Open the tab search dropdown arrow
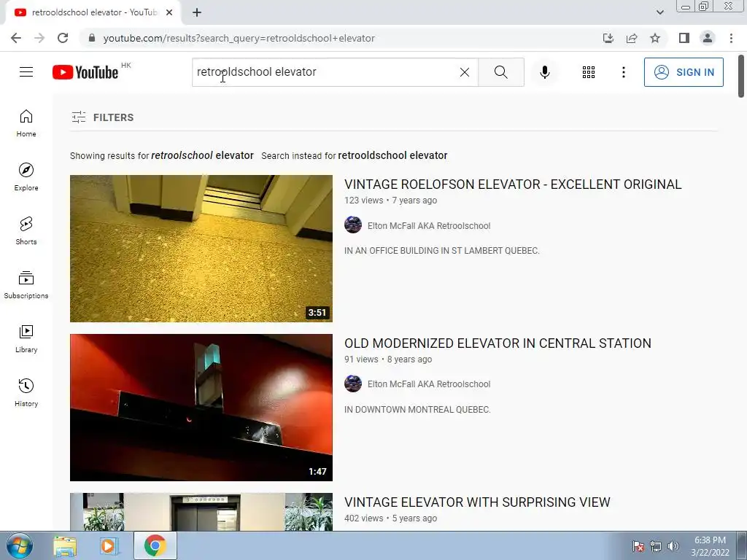The height and width of the screenshot is (560, 747). pyautogui.click(x=659, y=12)
